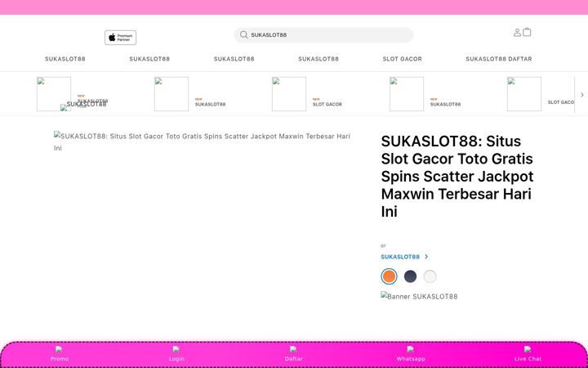Advance carousel with right chevron arrow
The height and width of the screenshot is (368, 588).
pyautogui.click(x=582, y=95)
